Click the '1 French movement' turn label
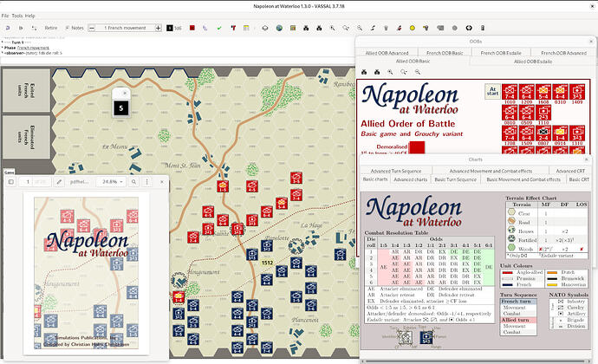The height and width of the screenshot is (364, 598). click(x=125, y=28)
